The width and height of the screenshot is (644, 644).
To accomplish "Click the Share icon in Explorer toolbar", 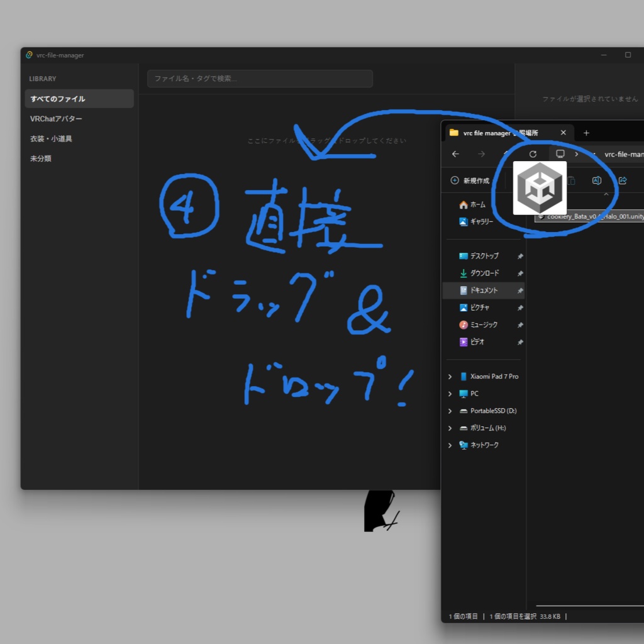I will click(x=623, y=180).
